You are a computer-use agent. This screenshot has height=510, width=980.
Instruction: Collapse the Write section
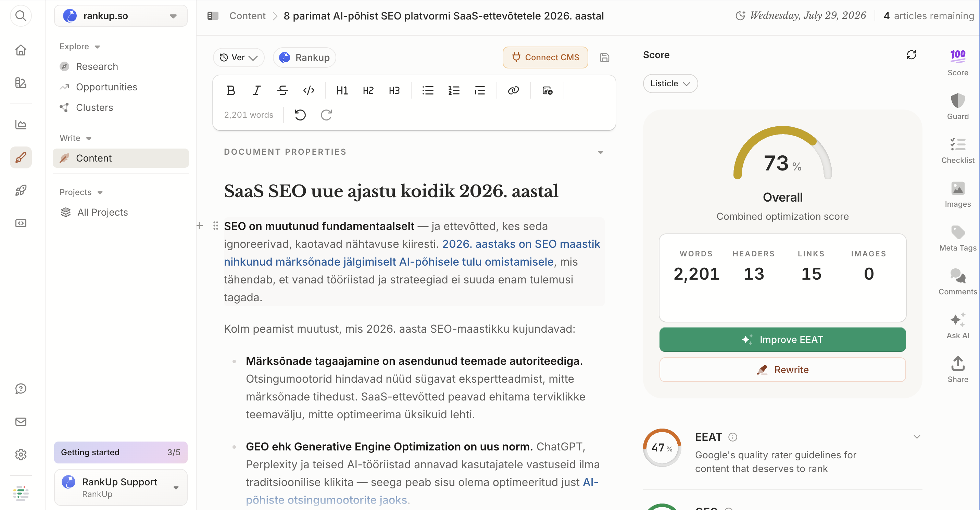coord(75,138)
